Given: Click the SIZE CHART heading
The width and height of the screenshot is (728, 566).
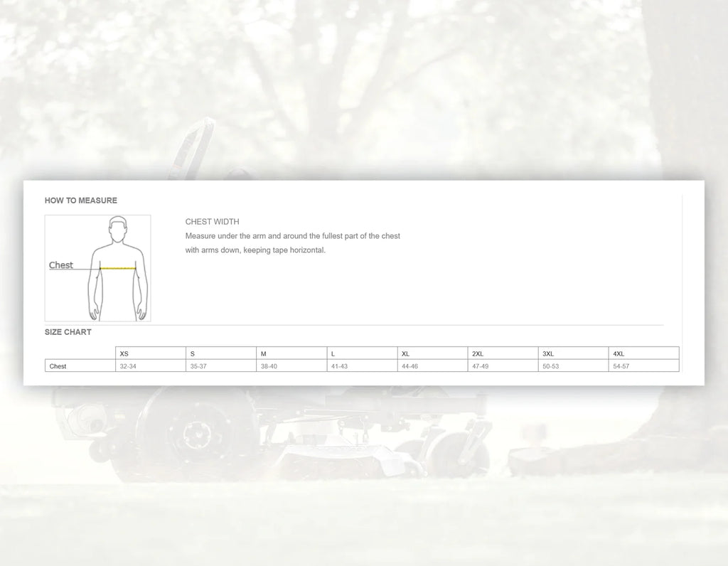Looking at the screenshot, I should (68, 332).
